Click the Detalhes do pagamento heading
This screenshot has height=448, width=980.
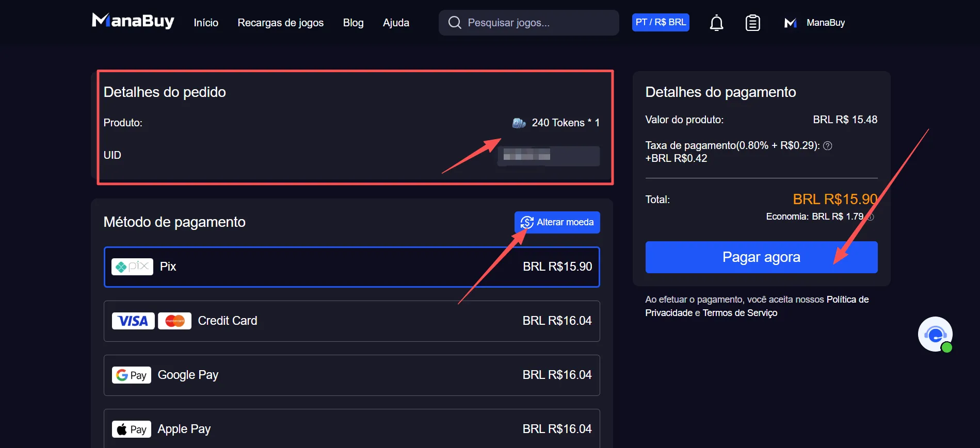tap(720, 92)
